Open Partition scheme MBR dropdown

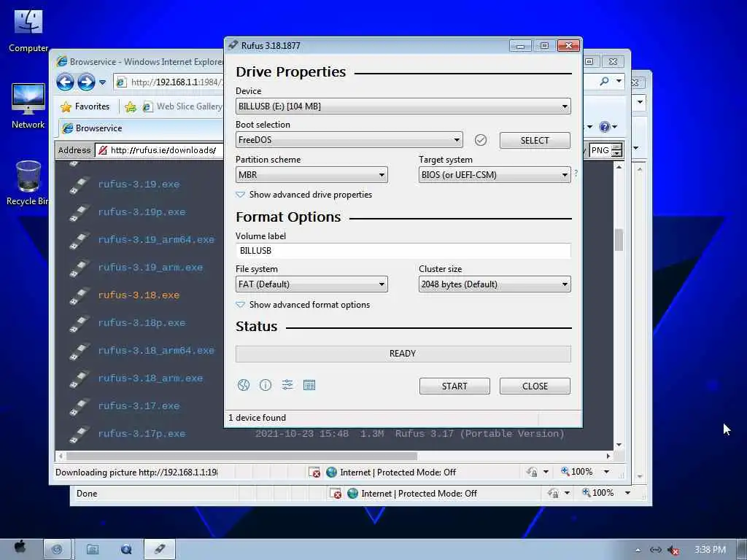311,175
